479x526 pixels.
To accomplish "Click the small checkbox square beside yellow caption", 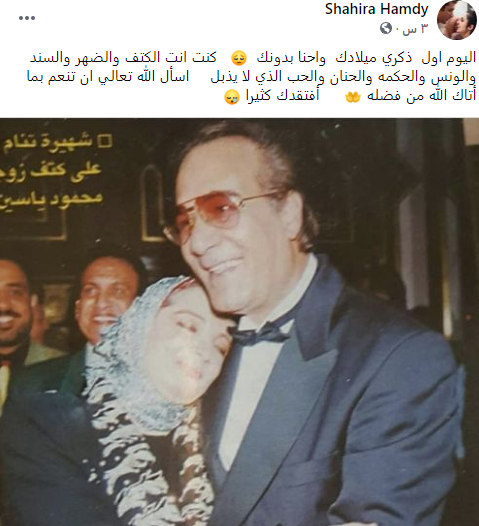I will coord(105,141).
